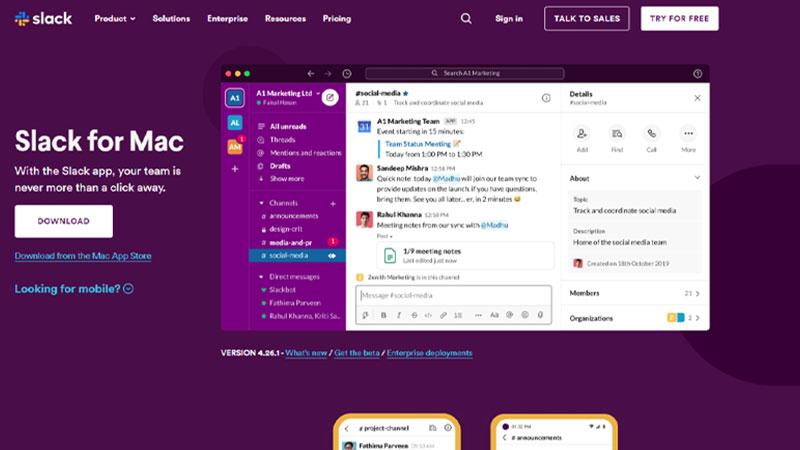Add a channel with the plus icon
800x450 pixels.
tap(333, 204)
